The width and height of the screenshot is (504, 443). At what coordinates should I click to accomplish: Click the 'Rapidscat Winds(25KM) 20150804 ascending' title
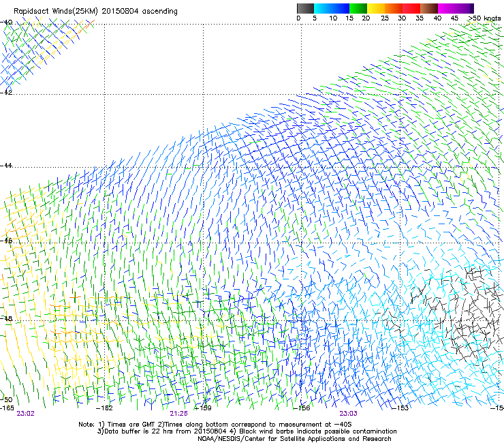[x=95, y=12]
